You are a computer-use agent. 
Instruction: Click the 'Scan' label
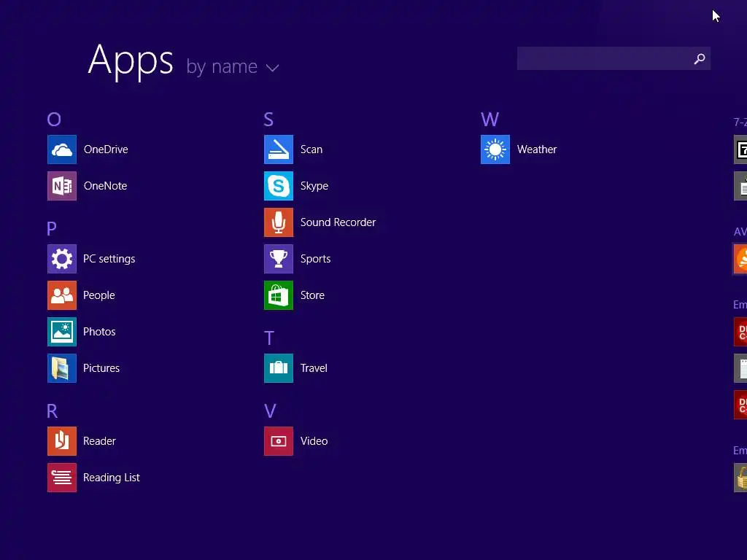tap(311, 149)
